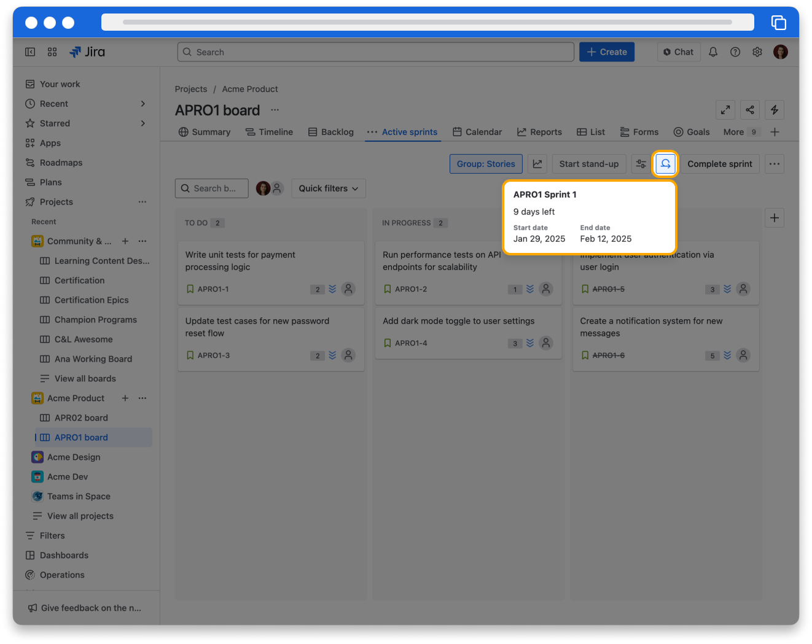The height and width of the screenshot is (644, 812).
Task: Open Group: Stories dropdown
Action: [x=486, y=164]
